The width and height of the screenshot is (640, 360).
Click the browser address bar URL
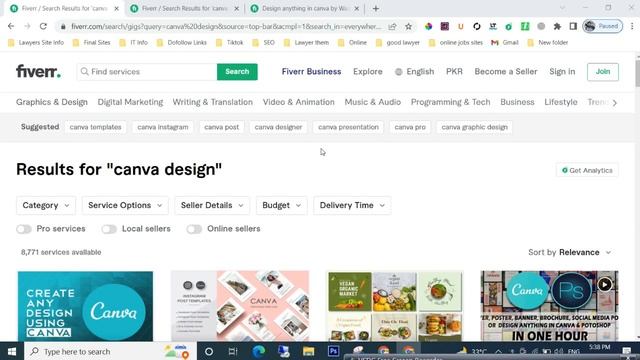226,27
